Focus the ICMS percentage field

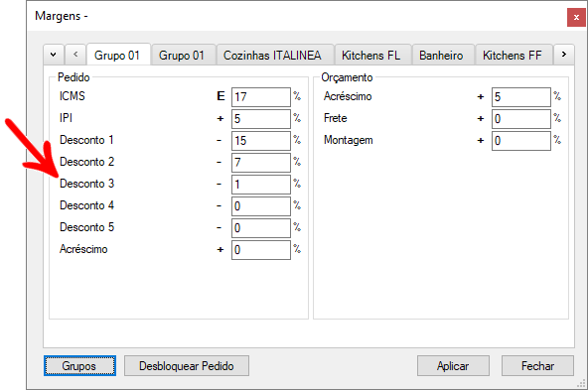261,97
